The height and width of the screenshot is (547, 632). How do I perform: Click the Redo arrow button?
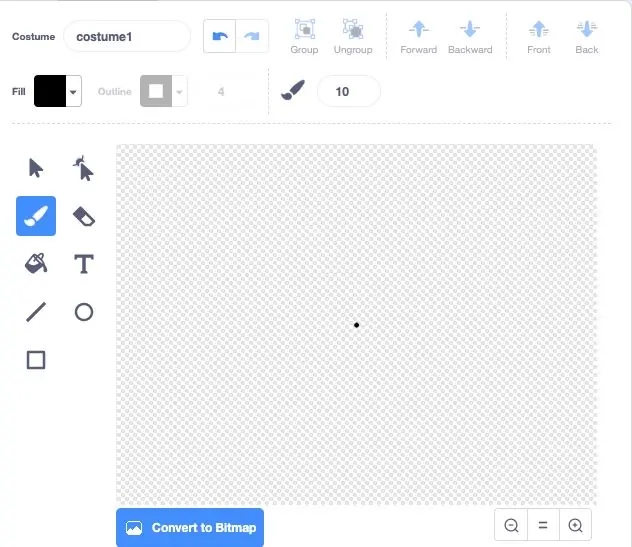(x=252, y=36)
